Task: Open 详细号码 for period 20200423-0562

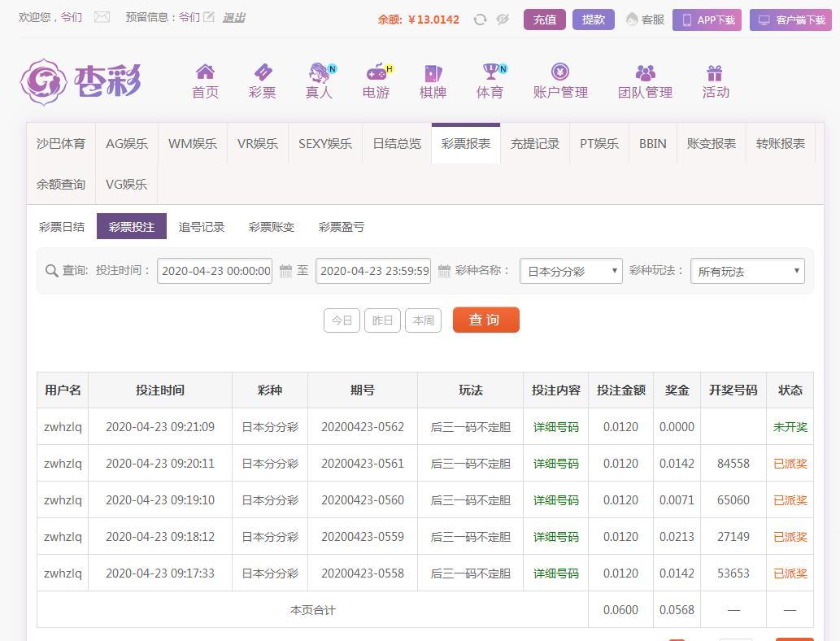Action: point(555,427)
